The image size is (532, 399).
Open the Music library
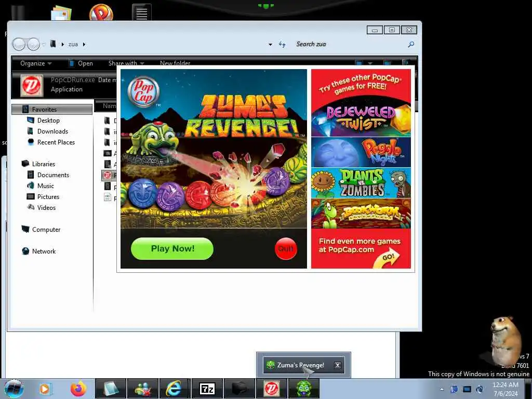[x=46, y=185]
